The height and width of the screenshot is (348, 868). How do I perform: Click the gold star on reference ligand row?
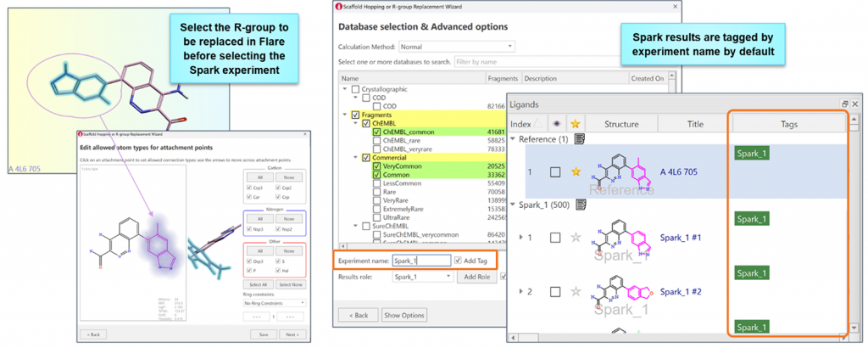[x=576, y=172]
